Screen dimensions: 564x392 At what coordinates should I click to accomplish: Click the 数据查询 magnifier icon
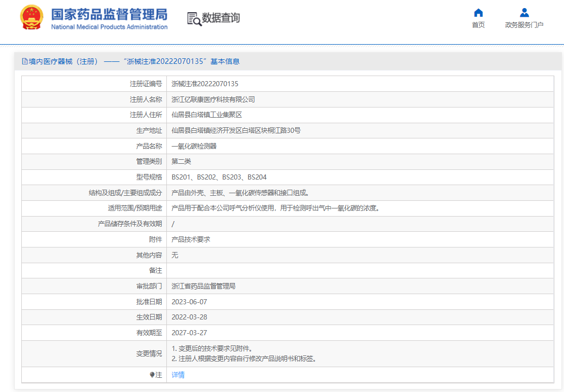[194, 19]
